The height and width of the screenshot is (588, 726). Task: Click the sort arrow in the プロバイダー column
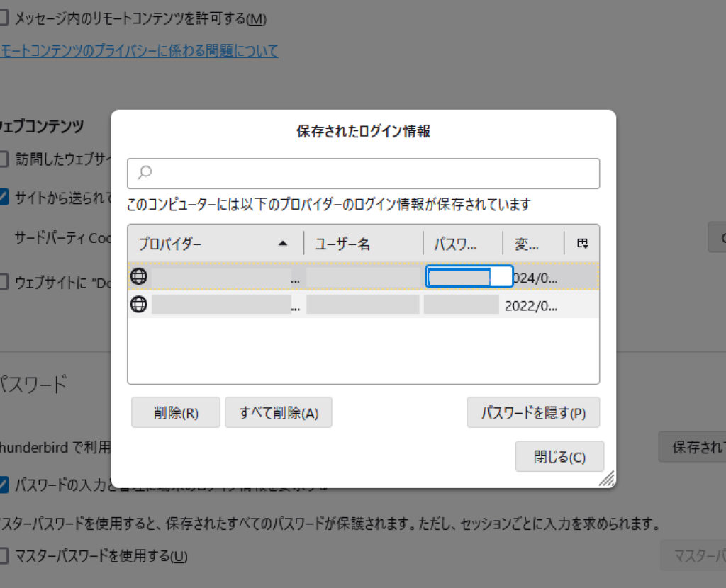pyautogui.click(x=283, y=244)
